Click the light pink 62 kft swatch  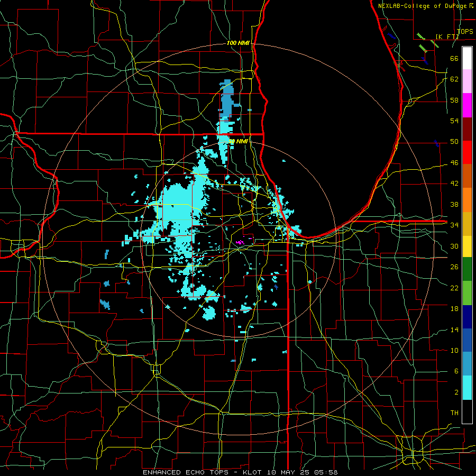467,81
